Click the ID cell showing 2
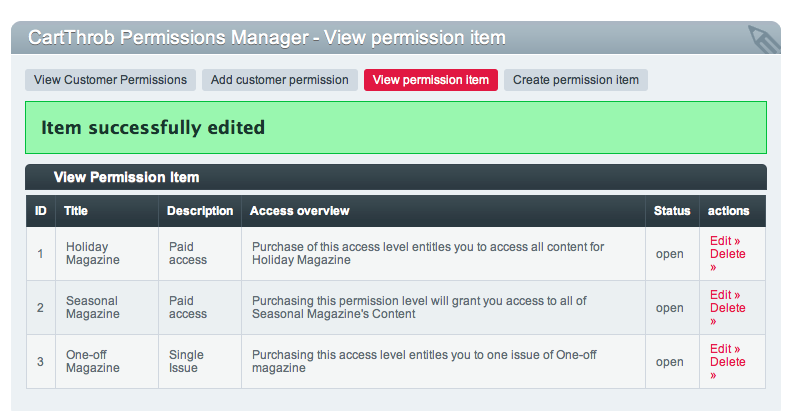789x411 pixels. 41,307
